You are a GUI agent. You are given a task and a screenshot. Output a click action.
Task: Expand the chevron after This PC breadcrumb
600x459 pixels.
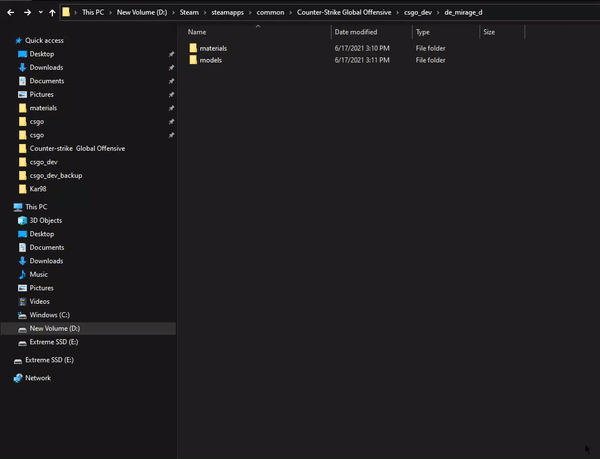[x=109, y=12]
